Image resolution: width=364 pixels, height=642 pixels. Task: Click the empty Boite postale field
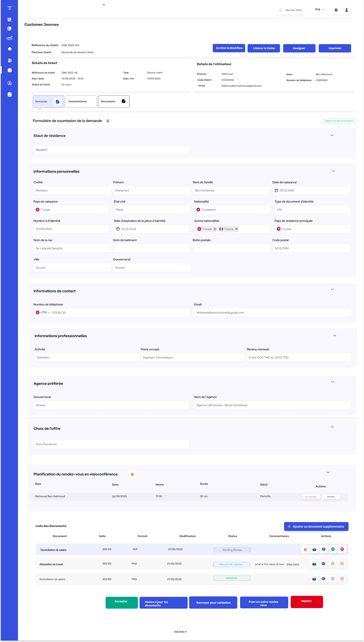pyautogui.click(x=232, y=248)
